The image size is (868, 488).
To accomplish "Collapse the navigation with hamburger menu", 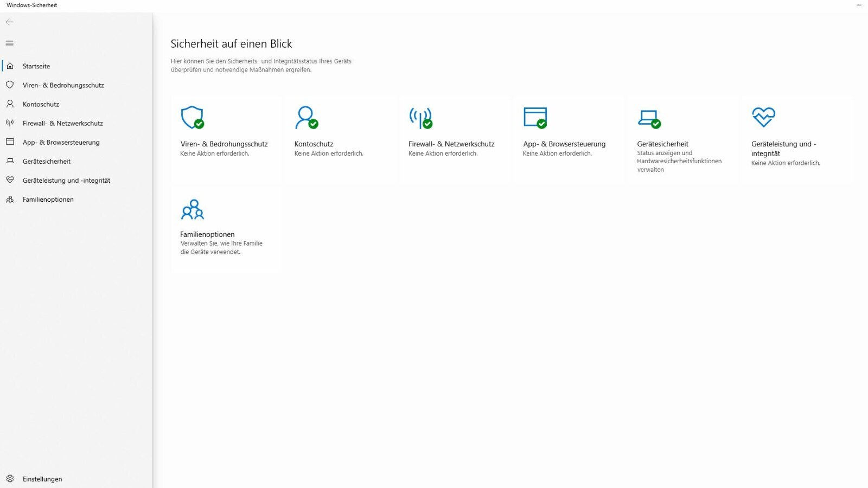I will click(10, 43).
